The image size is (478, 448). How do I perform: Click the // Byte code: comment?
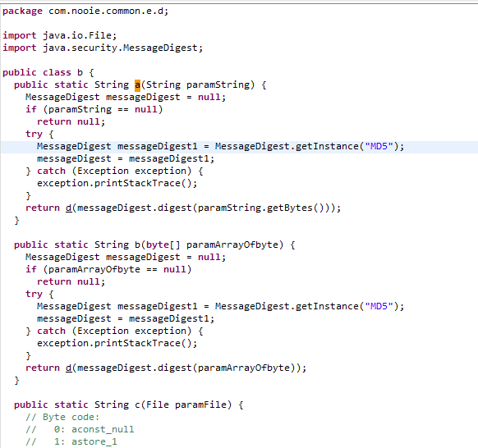click(62, 418)
